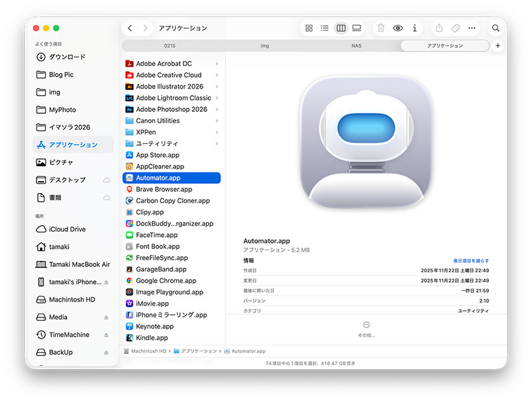
Task: Click the その他 button in preview
Action: (x=366, y=328)
